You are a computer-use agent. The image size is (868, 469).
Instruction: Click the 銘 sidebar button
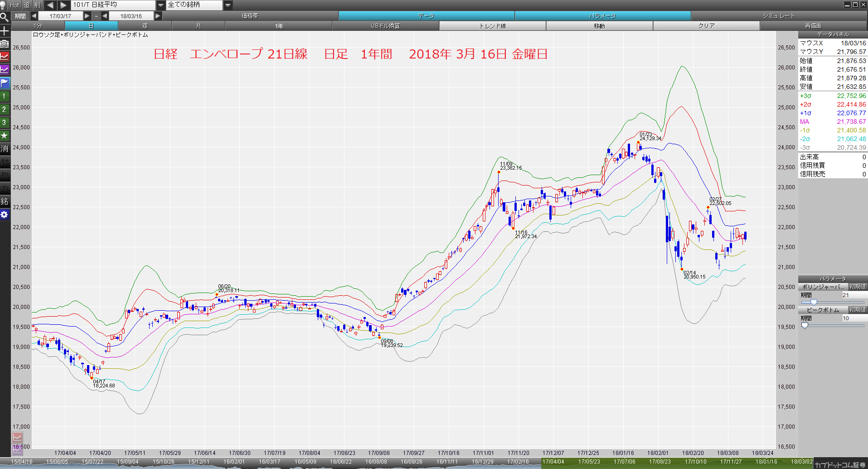5,201
